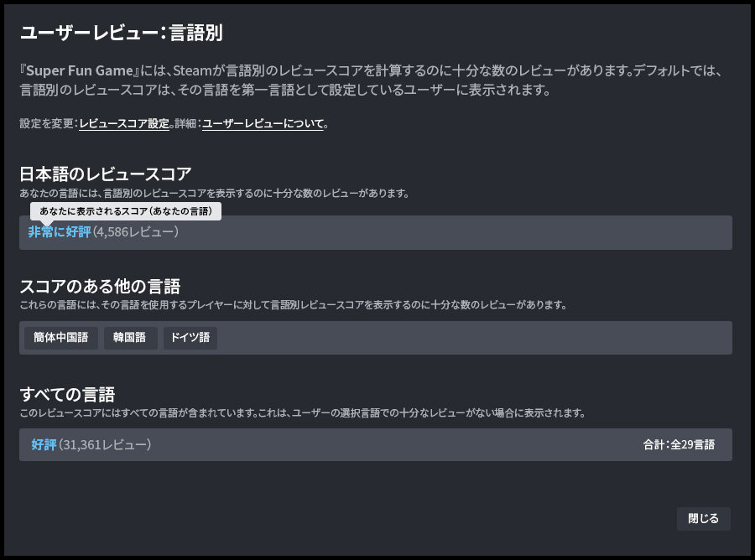
Task: Click the 非常に好評 score label
Action: (59, 232)
